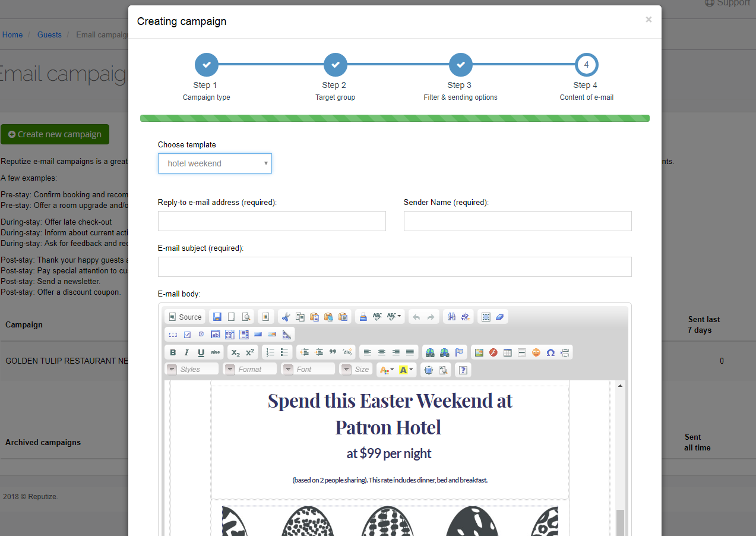
Task: Click the Preview icon in the editor toolbar
Action: (x=246, y=317)
